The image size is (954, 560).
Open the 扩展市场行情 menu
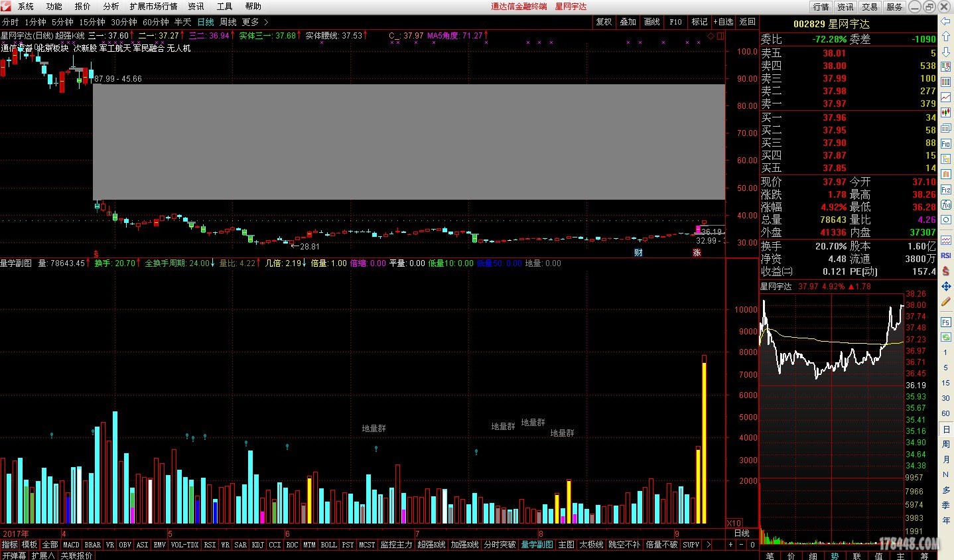point(153,7)
